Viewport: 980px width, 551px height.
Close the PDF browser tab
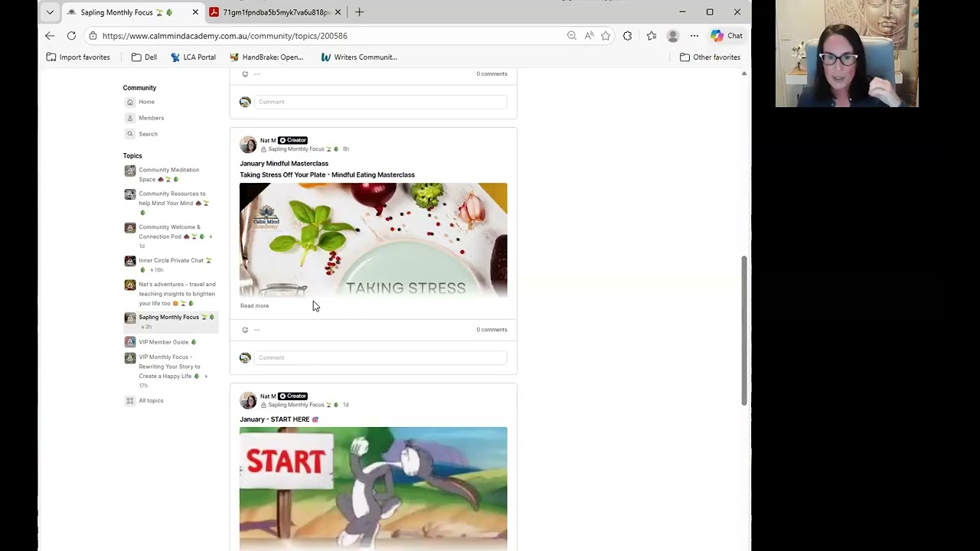click(338, 12)
